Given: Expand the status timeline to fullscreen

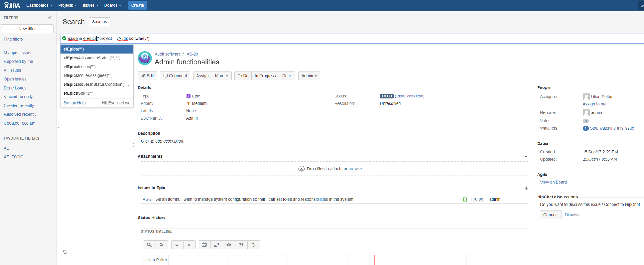Looking at the screenshot, I should coord(217,245).
